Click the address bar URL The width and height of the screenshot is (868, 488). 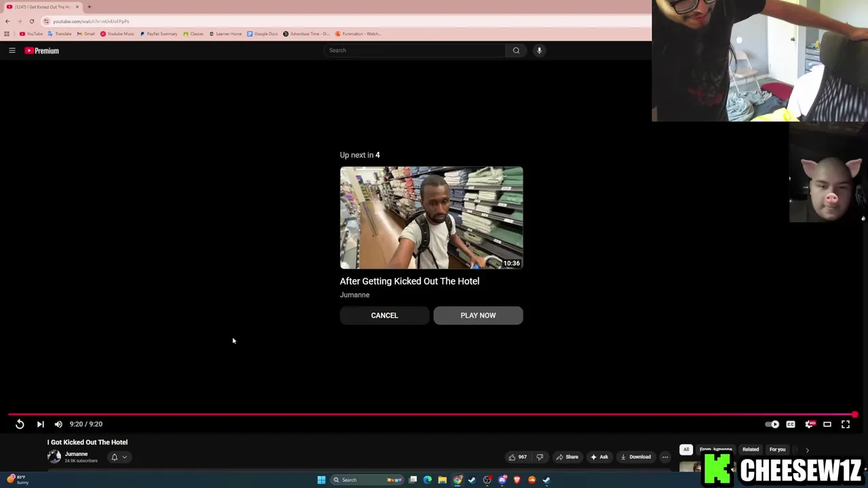coord(92,21)
